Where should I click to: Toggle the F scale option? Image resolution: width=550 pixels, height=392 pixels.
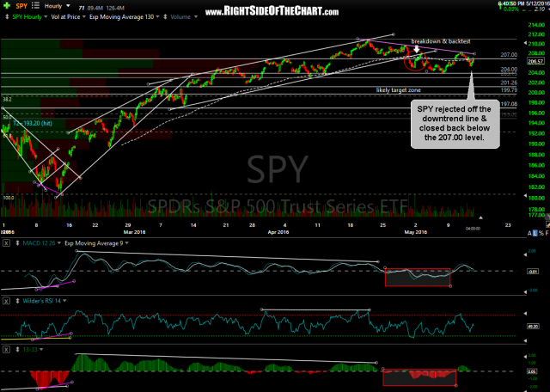[546, 233]
